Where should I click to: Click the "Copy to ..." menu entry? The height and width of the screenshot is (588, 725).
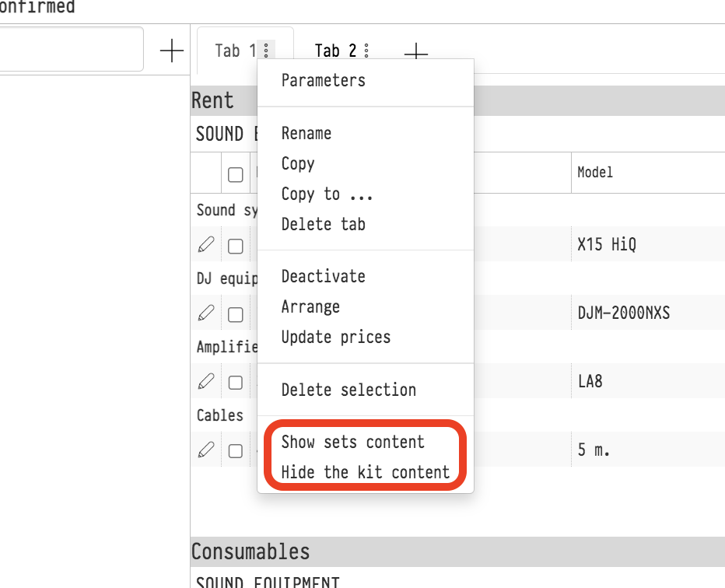point(327,194)
